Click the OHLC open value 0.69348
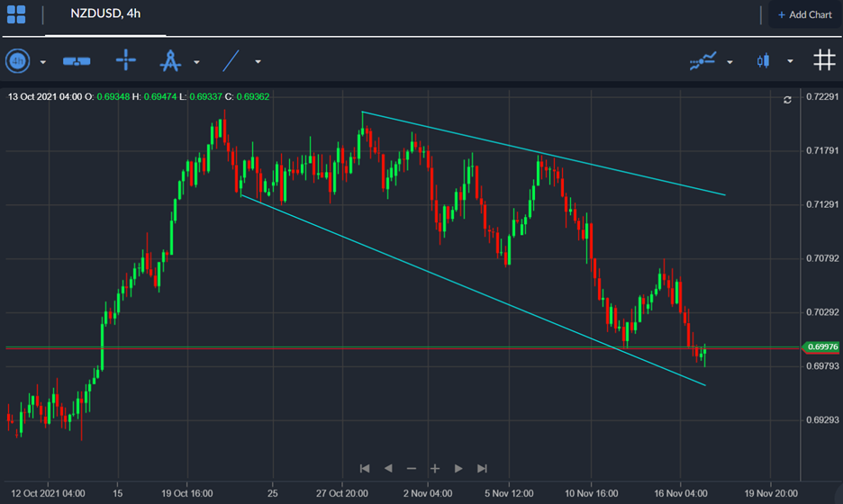This screenshot has width=843, height=504. point(113,96)
